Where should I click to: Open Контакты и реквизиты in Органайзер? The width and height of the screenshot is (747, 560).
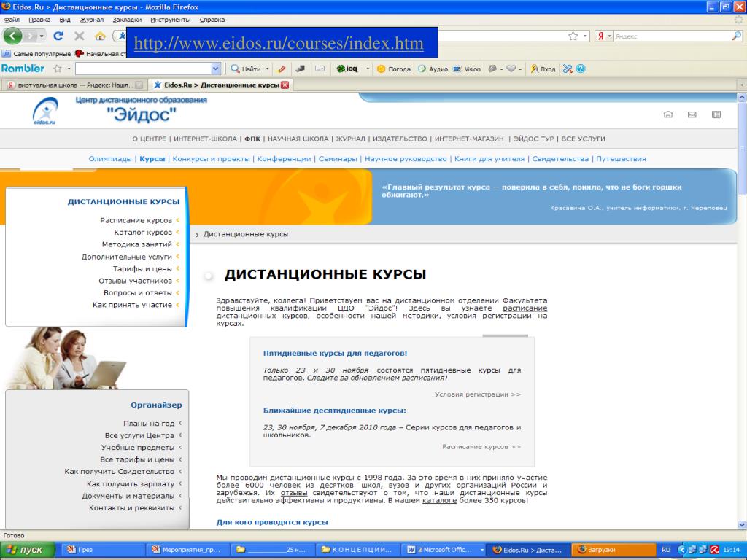coord(131,508)
